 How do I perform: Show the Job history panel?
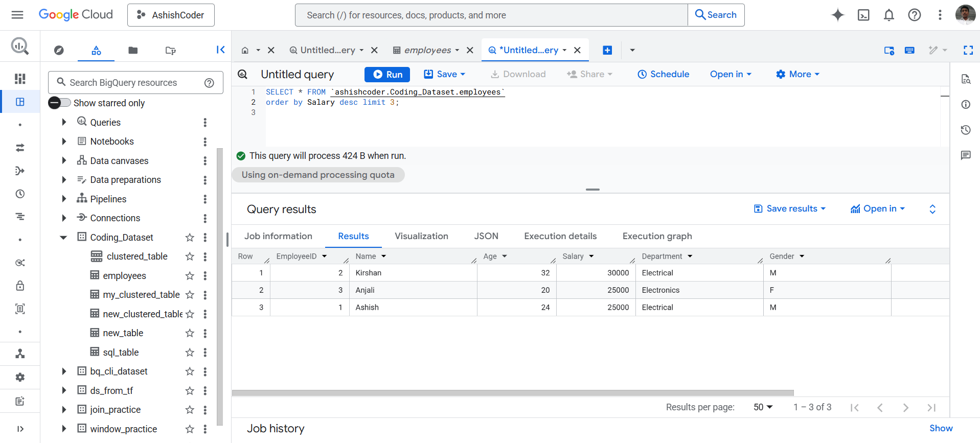point(941,428)
